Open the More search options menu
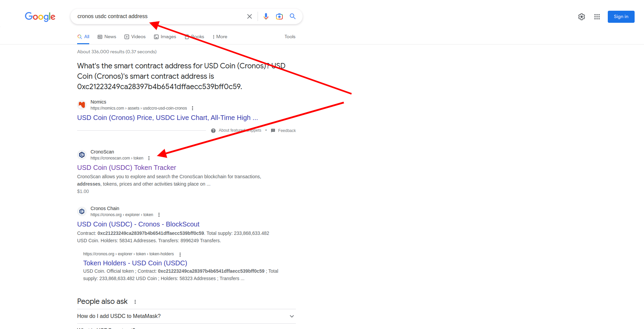 [x=220, y=37]
